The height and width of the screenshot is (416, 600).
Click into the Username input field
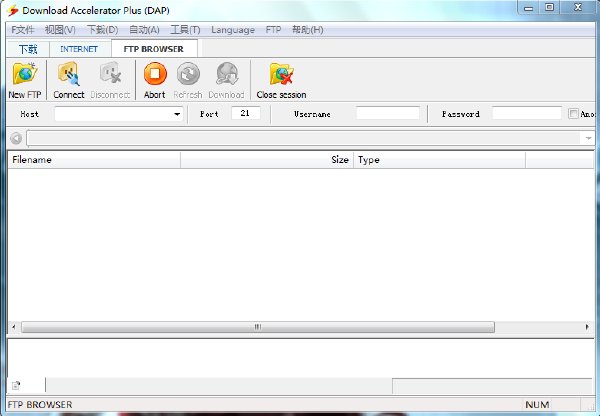(388, 114)
